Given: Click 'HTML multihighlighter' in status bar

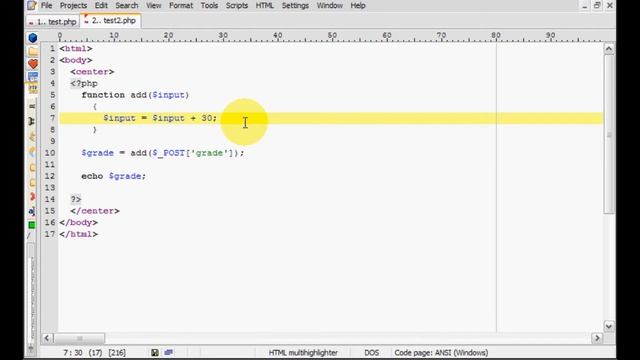Looking at the screenshot, I should coord(303,353).
